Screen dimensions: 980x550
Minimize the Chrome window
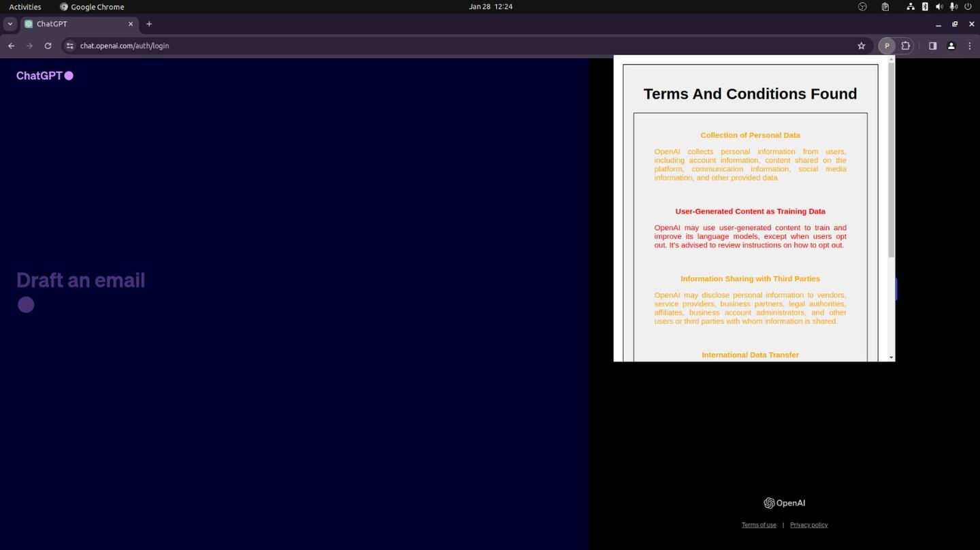point(938,24)
